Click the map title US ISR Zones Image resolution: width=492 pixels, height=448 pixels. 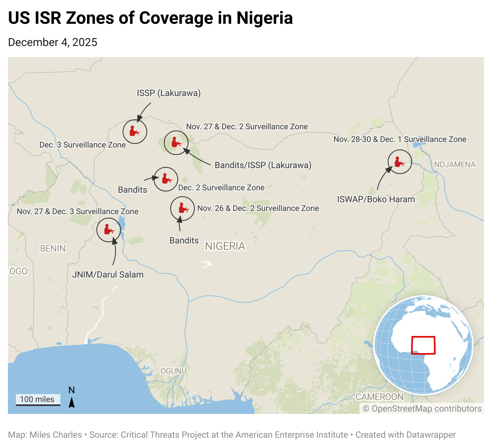click(150, 18)
